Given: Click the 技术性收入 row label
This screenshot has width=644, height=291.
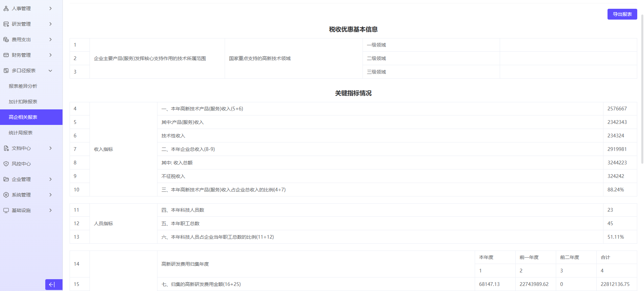Looking at the screenshot, I should pos(173,136).
